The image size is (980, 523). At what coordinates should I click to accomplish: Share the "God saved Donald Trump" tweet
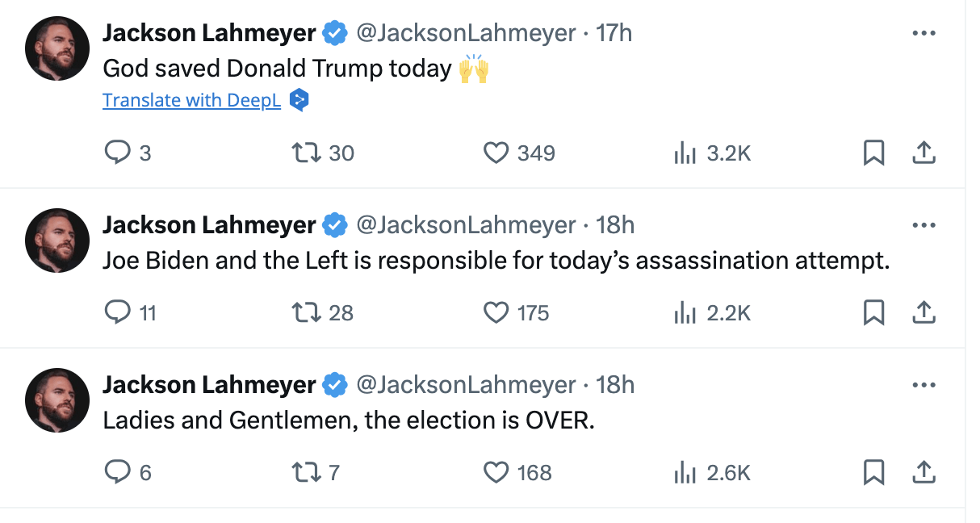coord(923,153)
